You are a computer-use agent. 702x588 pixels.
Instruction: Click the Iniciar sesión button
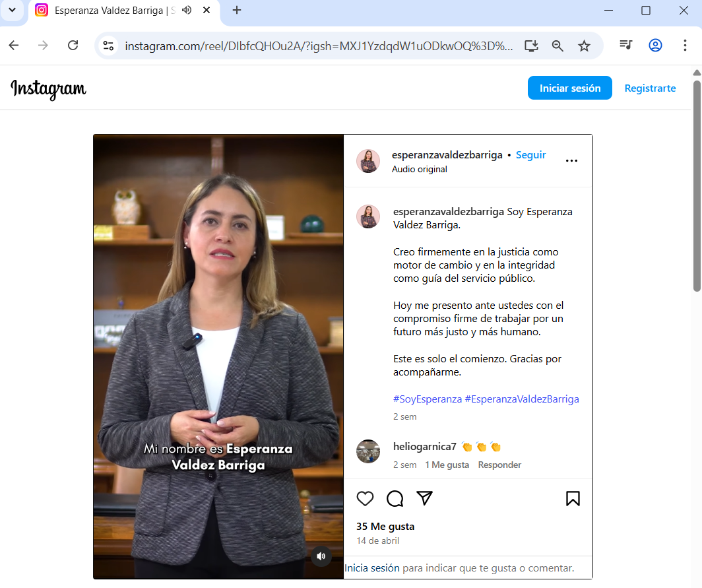(569, 88)
